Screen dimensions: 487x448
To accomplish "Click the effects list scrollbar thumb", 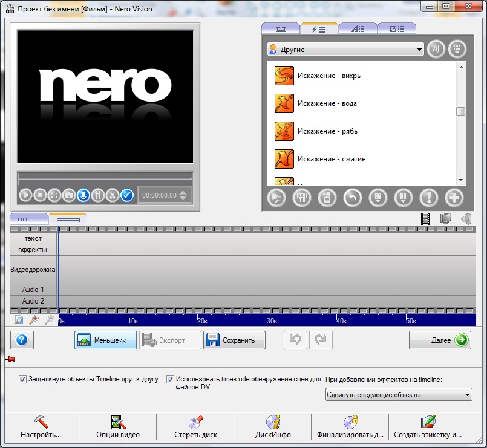I will pyautogui.click(x=461, y=111).
